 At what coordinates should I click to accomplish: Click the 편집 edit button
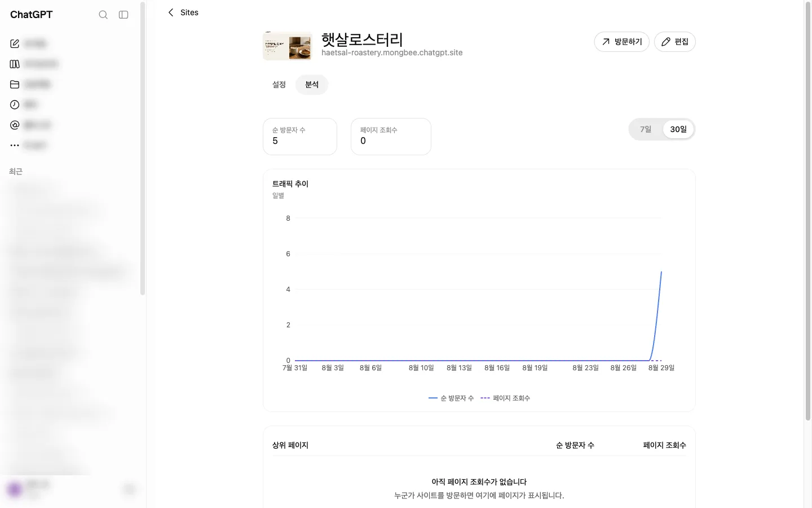pos(675,42)
